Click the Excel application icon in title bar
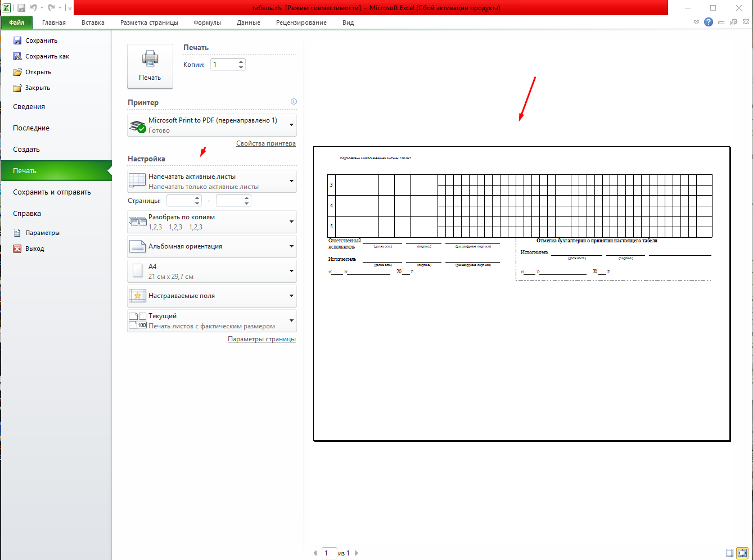The height and width of the screenshot is (560, 753). click(x=6, y=8)
